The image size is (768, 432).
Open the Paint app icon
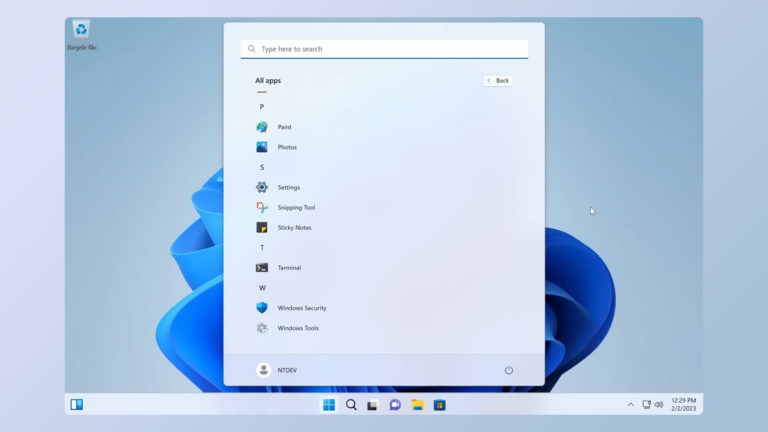262,127
